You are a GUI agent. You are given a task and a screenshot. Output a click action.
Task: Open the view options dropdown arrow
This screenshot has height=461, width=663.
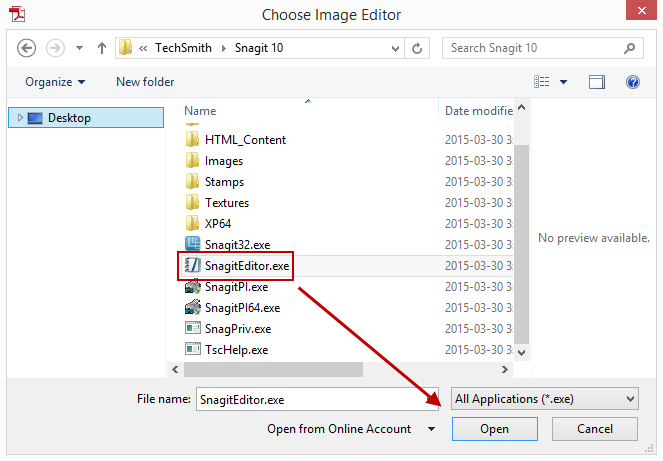pos(563,82)
